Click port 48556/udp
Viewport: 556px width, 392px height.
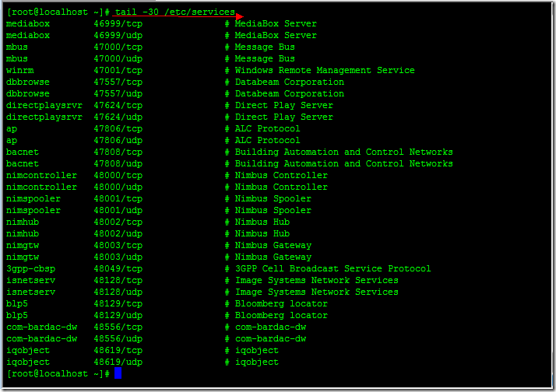[x=118, y=339]
